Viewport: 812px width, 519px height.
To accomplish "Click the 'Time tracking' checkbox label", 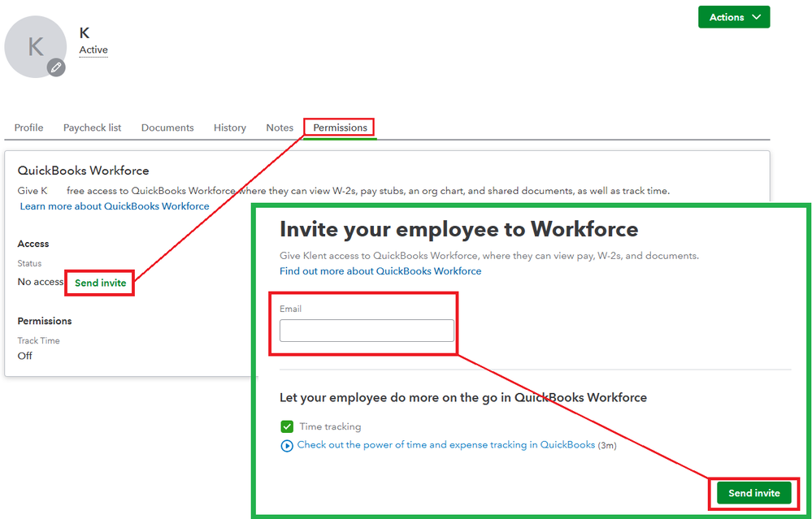I will click(x=330, y=426).
